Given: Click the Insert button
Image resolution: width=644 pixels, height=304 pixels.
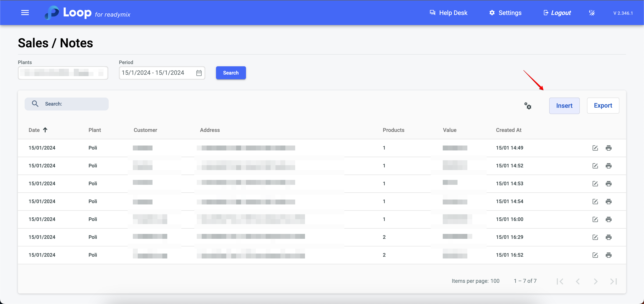Looking at the screenshot, I should pos(564,106).
